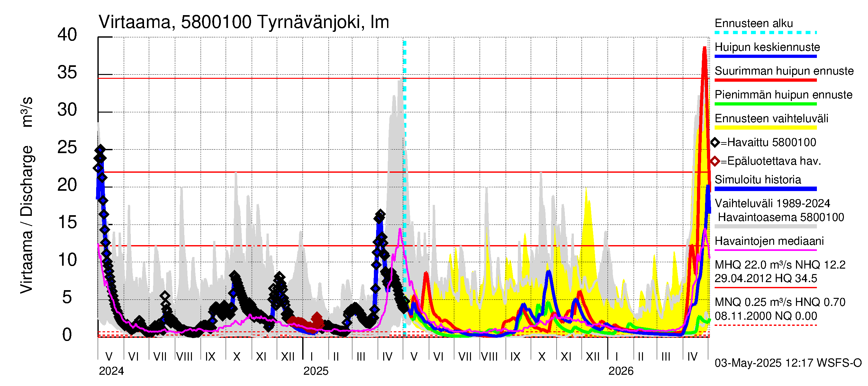Screen dimensions: 868x386
Task: Click the year label 2026 on the x-axis
Action: tap(621, 371)
